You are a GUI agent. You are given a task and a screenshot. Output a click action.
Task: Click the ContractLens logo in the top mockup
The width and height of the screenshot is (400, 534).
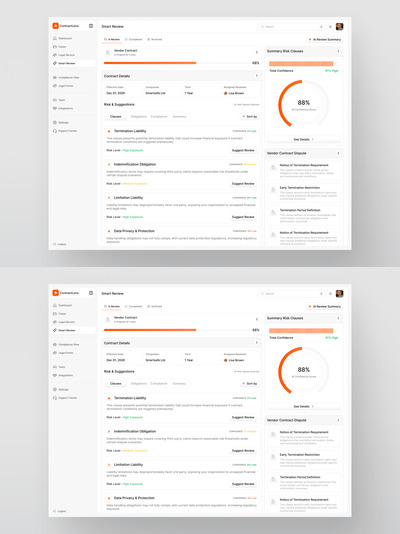55,26
